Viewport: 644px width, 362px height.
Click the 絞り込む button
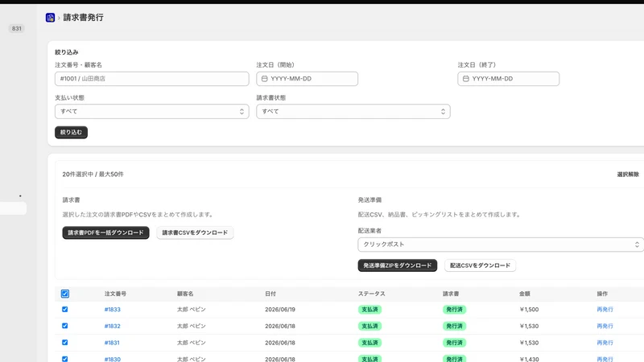pyautogui.click(x=71, y=132)
